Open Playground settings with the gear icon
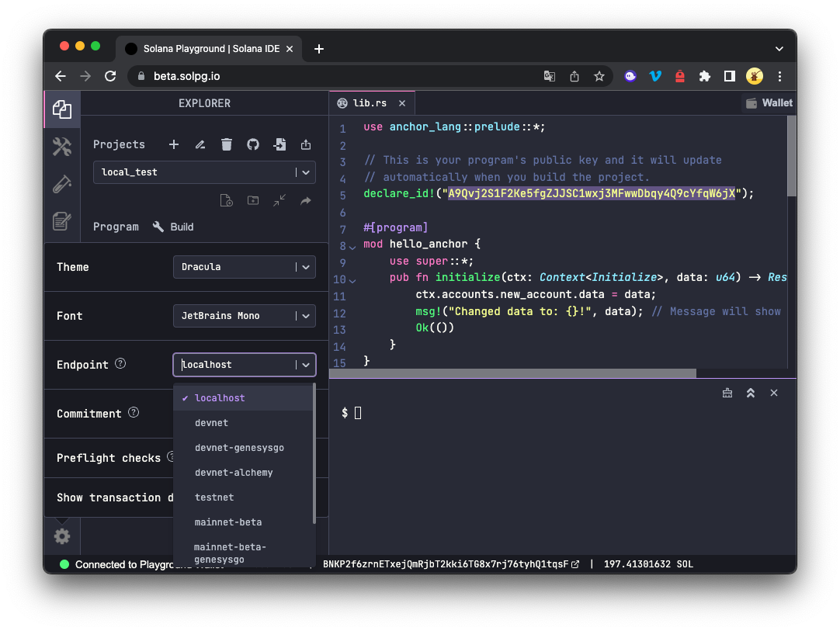This screenshot has width=840, height=631. click(62, 536)
